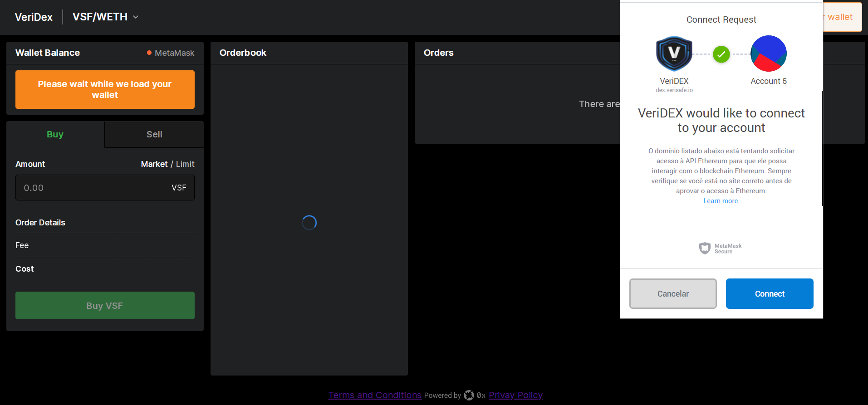Click the dex.verisafe.io domain text
Screen dimensions: 868x405
tap(674, 90)
